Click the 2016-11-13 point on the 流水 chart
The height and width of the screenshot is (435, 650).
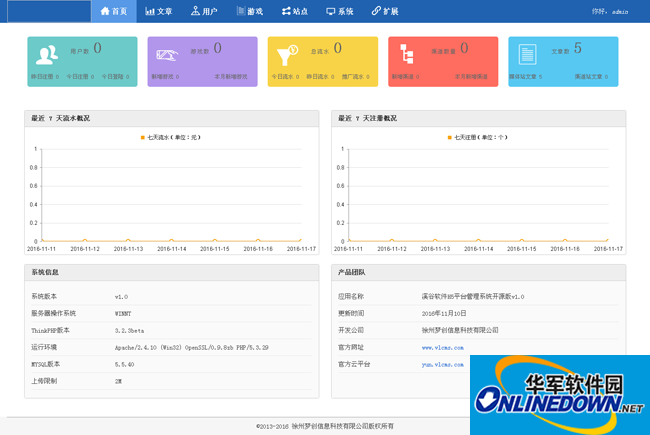128,241
